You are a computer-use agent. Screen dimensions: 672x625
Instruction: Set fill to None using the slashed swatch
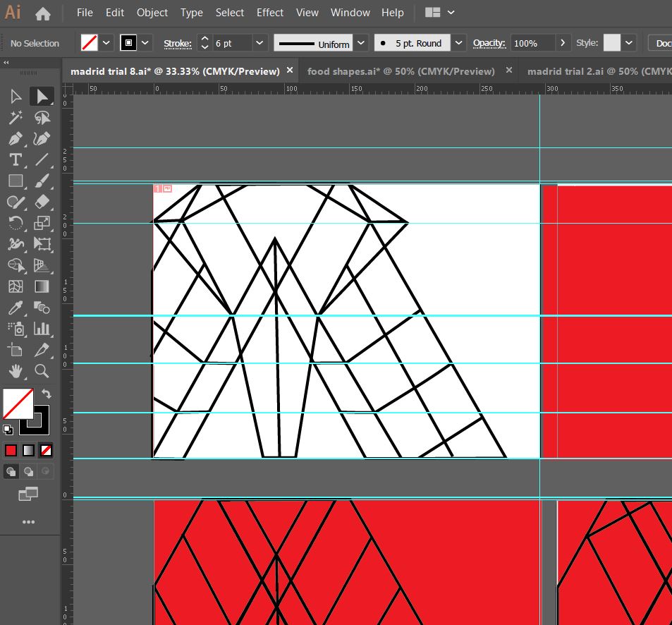point(45,450)
